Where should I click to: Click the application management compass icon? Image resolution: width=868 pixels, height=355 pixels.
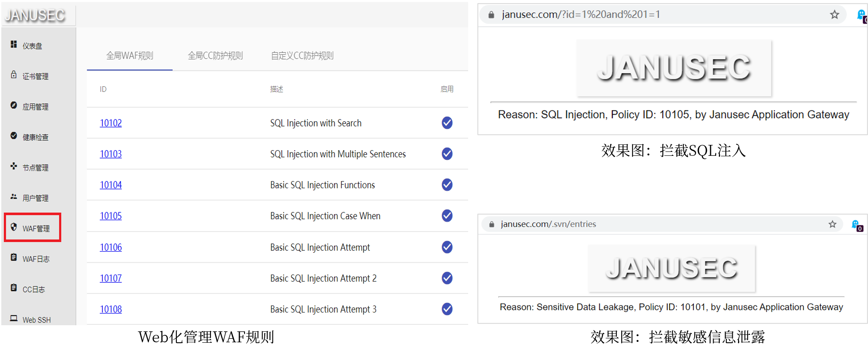14,105
